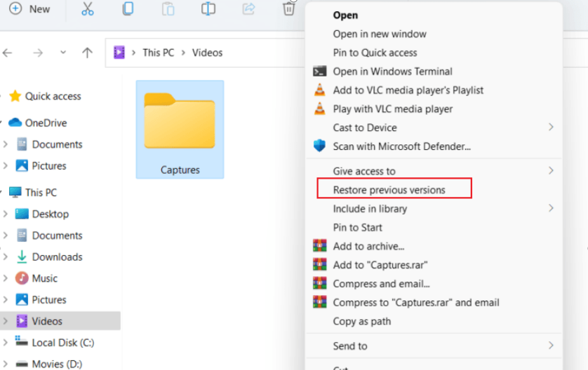Expand the Local Disk (C:) node

[6, 343]
